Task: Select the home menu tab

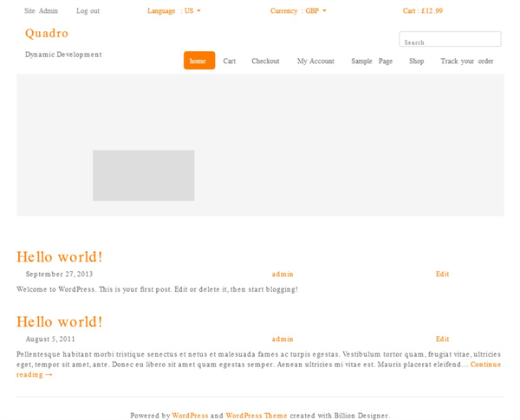Action: click(198, 61)
